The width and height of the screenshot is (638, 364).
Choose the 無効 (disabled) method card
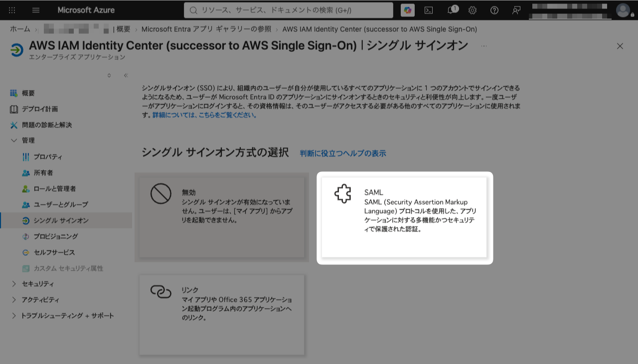point(222,218)
